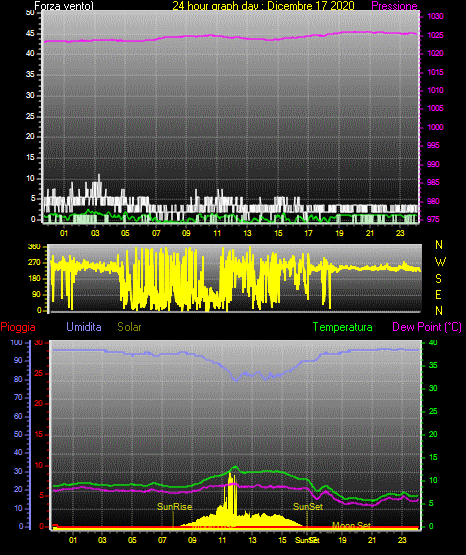Image resolution: width=466 pixels, height=555 pixels.
Task: Click the 1025 pressure axis value
Action: pyautogui.click(x=435, y=35)
